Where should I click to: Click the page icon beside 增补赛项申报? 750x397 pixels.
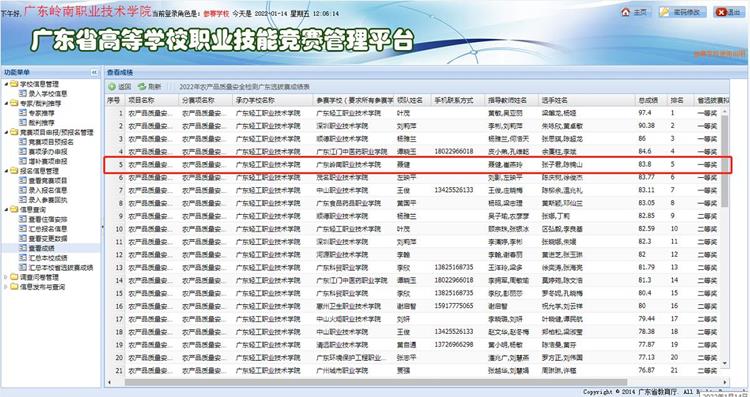coord(22,161)
